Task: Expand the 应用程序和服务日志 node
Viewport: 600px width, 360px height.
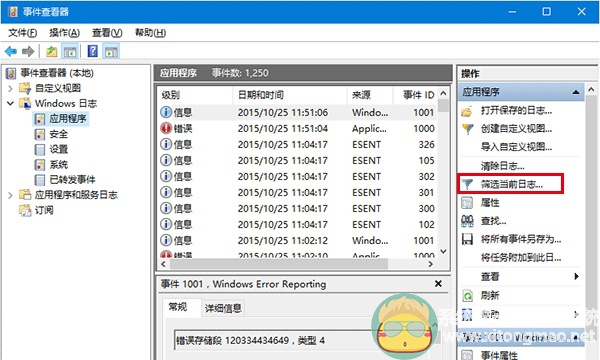Action: tap(10, 195)
